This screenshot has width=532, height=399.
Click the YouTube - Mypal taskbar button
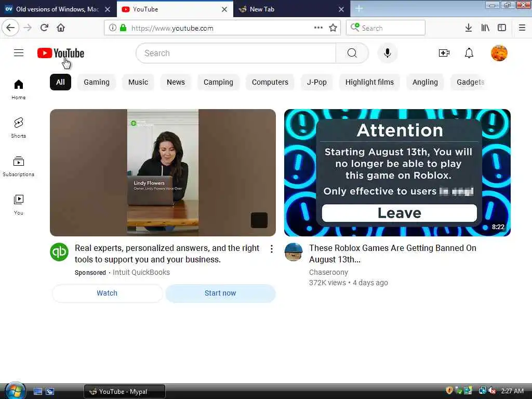125,392
